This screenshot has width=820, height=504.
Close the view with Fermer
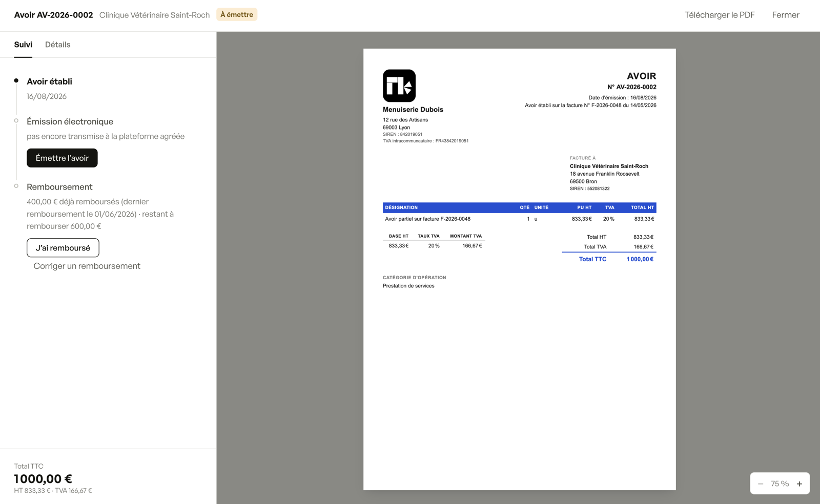click(786, 15)
